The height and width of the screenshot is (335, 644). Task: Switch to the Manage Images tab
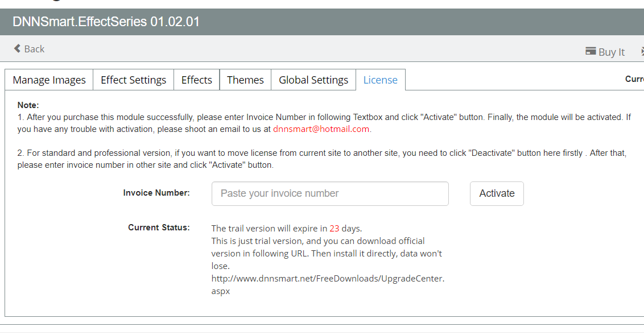[x=49, y=80]
